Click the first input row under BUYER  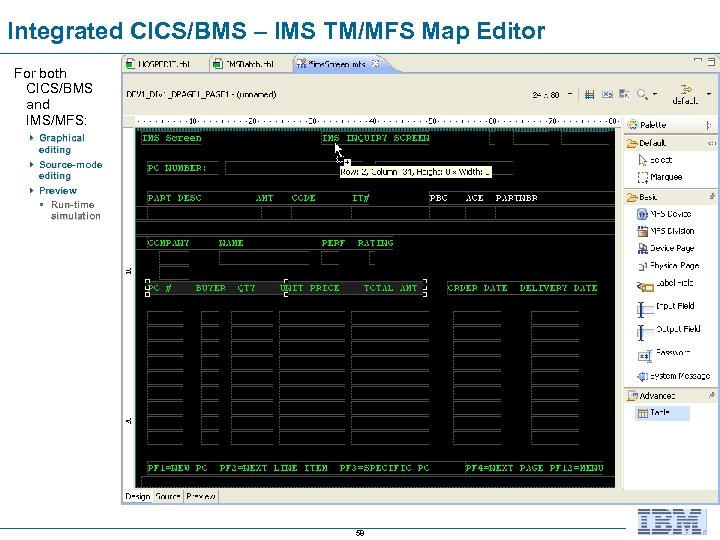point(210,318)
